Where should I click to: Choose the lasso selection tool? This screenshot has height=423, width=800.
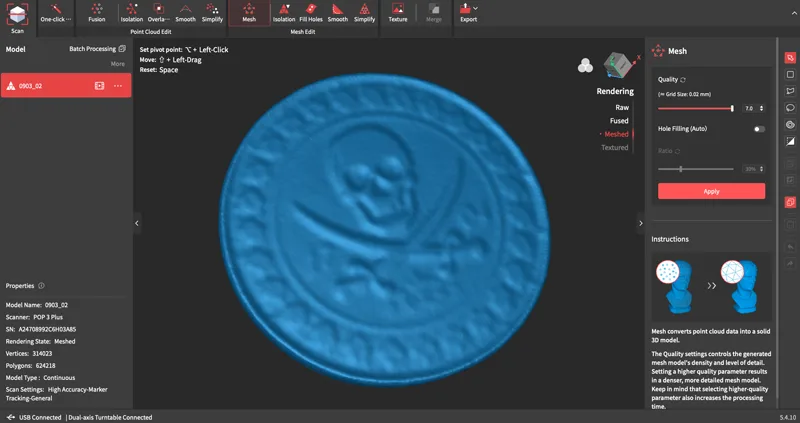790,108
